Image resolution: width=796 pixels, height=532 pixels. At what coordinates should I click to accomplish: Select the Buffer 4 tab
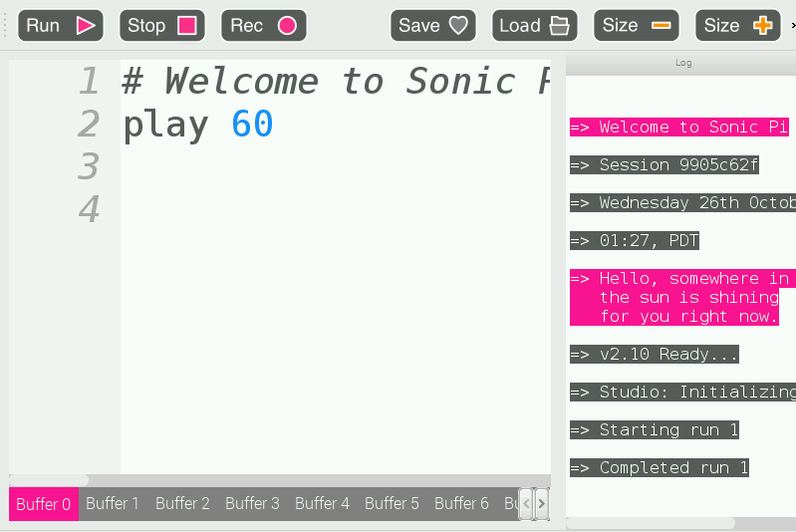[x=322, y=504]
